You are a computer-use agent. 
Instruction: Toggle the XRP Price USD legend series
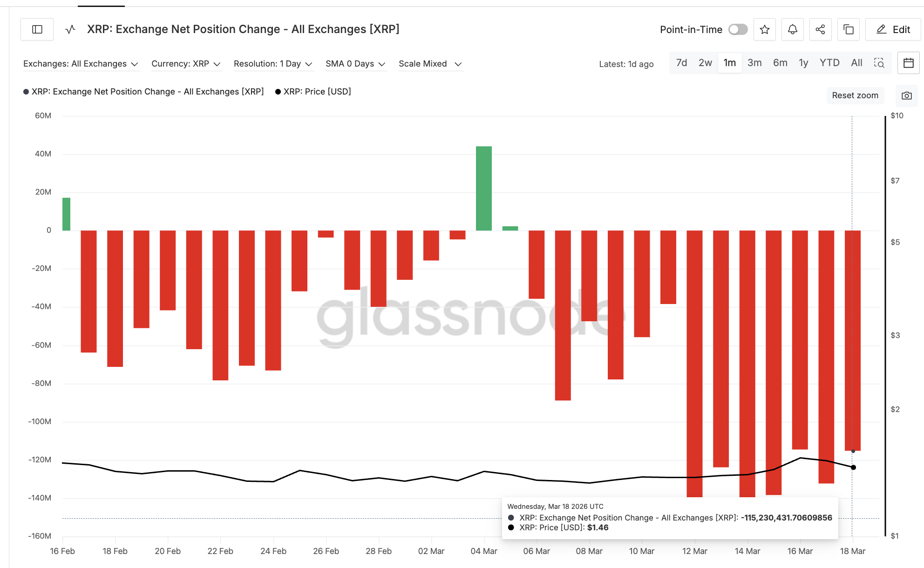point(313,91)
